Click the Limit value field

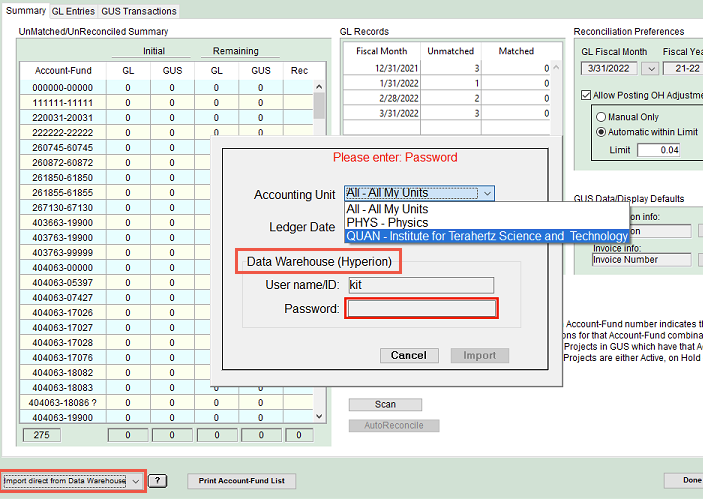click(x=657, y=150)
